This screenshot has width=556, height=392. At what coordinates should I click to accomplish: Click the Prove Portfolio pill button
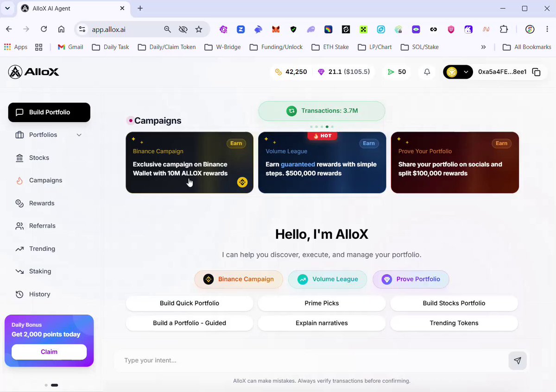tap(411, 279)
